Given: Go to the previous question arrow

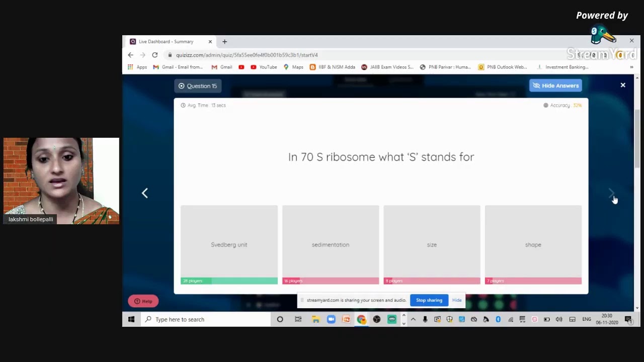Looking at the screenshot, I should (x=145, y=193).
